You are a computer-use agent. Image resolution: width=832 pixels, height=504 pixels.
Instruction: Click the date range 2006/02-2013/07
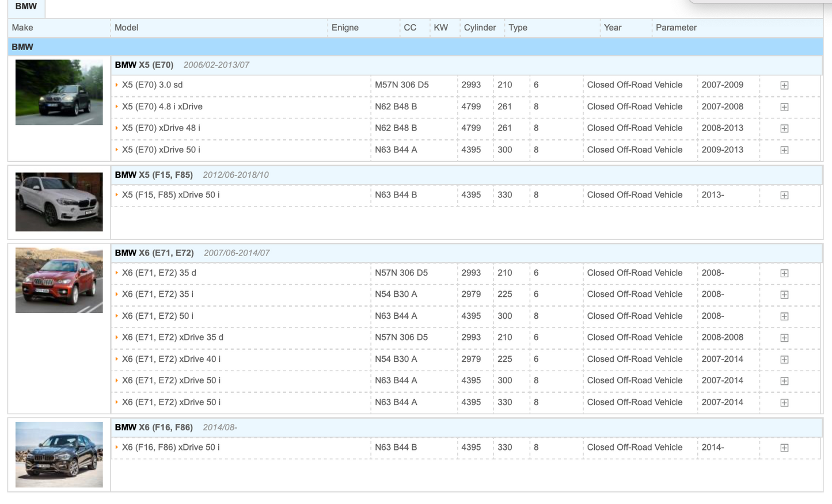coord(216,65)
